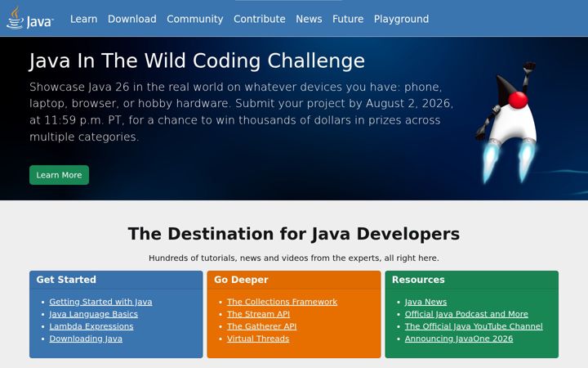Click the Java logo in the navbar
The height and width of the screenshot is (368, 588).
pyautogui.click(x=30, y=18)
